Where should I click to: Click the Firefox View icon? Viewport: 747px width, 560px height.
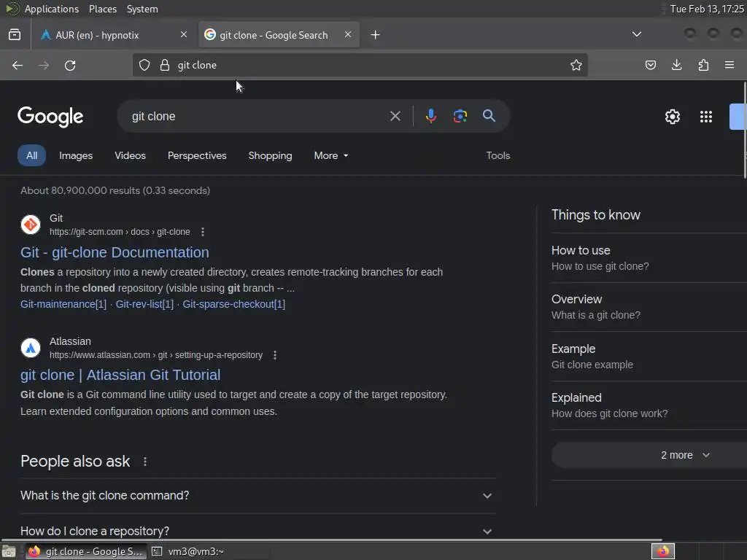click(15, 35)
